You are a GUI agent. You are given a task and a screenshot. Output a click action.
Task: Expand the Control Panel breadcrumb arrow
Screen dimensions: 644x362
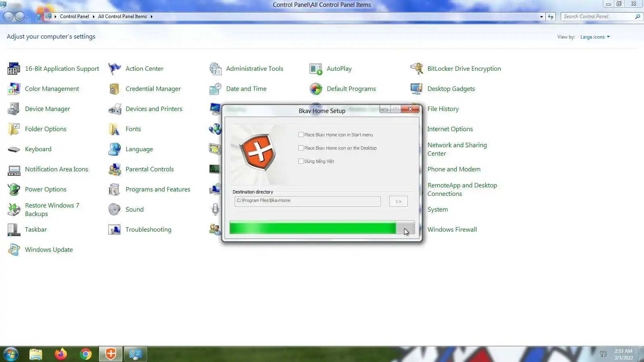click(x=93, y=16)
